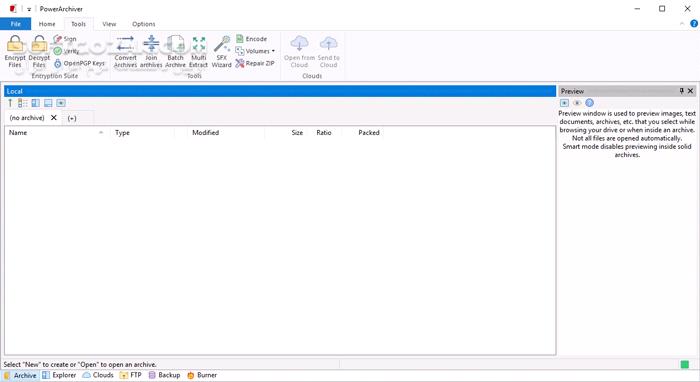Open the FTP bottom tab
700x382 pixels.
point(131,375)
